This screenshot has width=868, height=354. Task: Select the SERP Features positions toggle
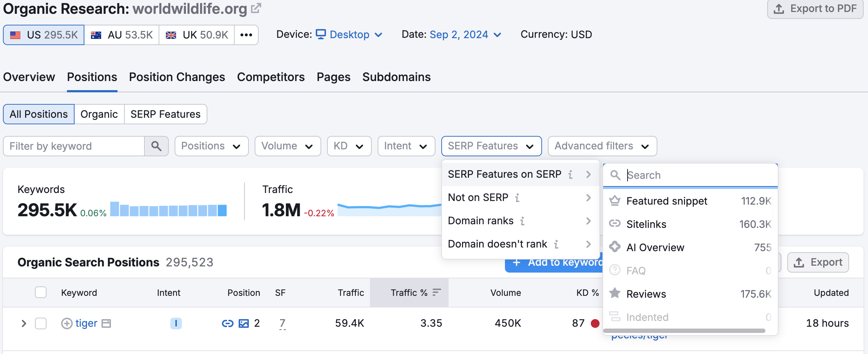[166, 114]
